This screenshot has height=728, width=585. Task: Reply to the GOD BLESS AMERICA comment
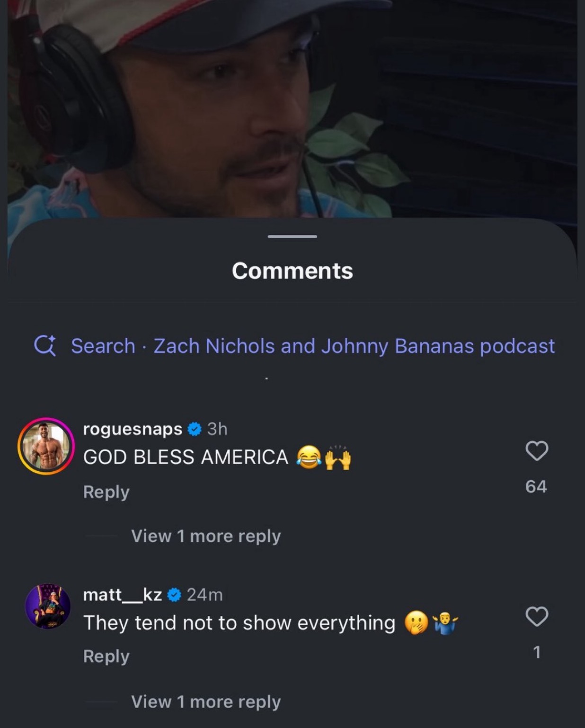tap(106, 492)
